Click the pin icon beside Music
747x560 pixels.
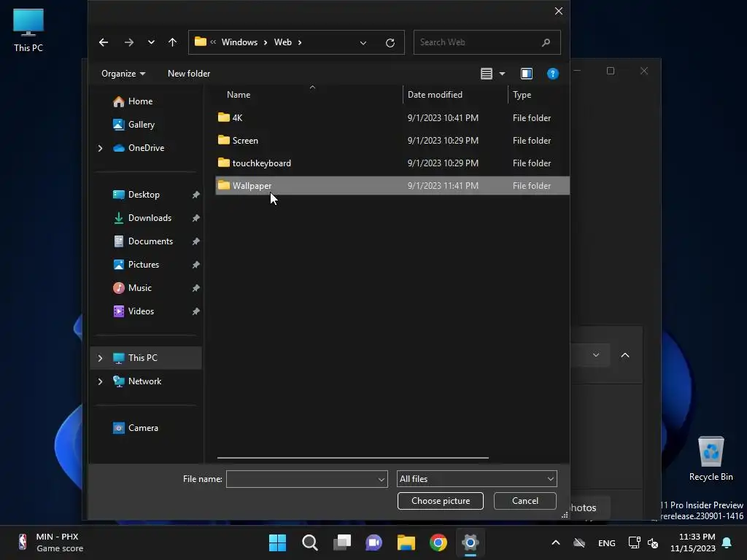tap(196, 288)
